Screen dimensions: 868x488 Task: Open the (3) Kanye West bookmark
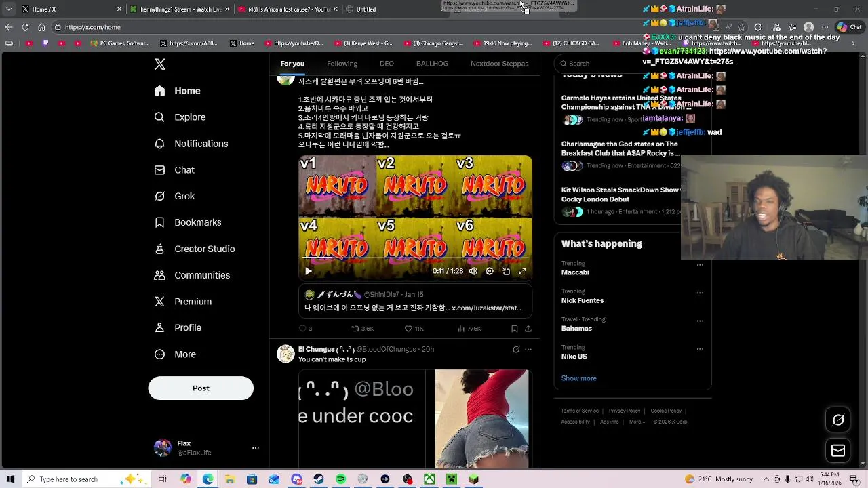363,43
